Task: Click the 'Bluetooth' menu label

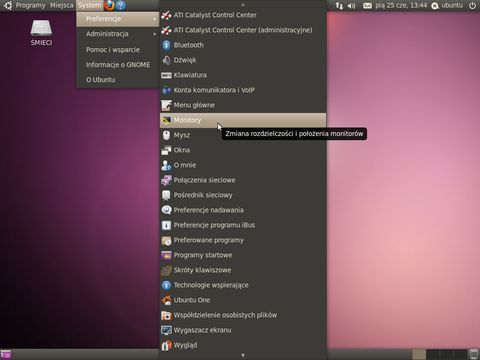Action: click(x=188, y=45)
